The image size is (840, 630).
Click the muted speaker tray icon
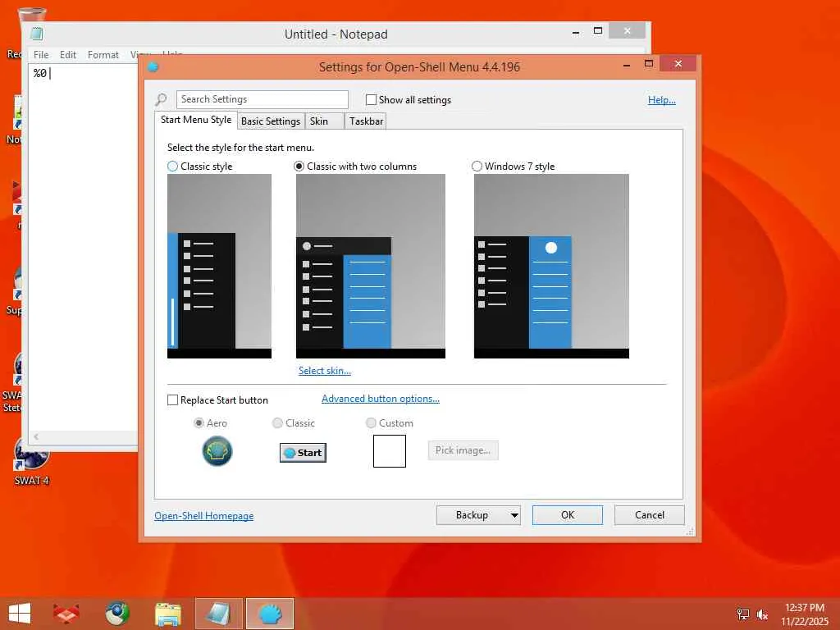tap(762, 614)
